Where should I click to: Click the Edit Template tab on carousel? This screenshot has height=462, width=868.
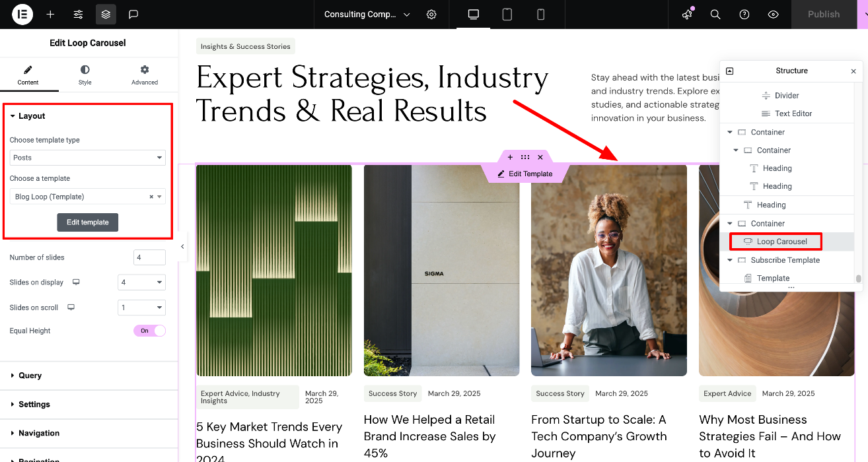click(525, 174)
